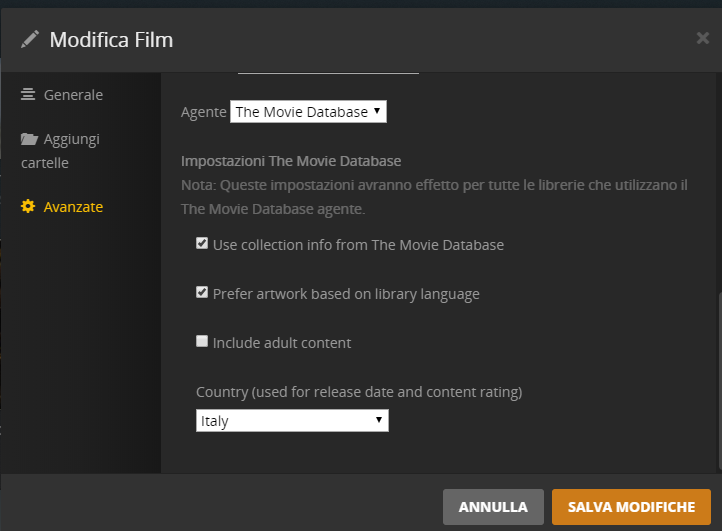
Task: Open the Agente dropdown
Action: click(308, 112)
